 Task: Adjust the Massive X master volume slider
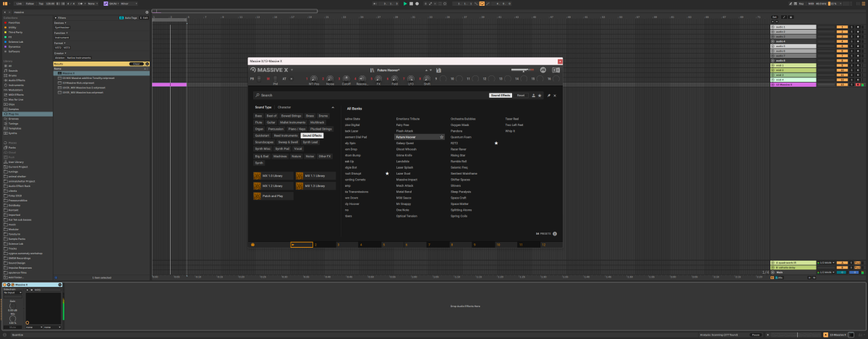click(523, 70)
